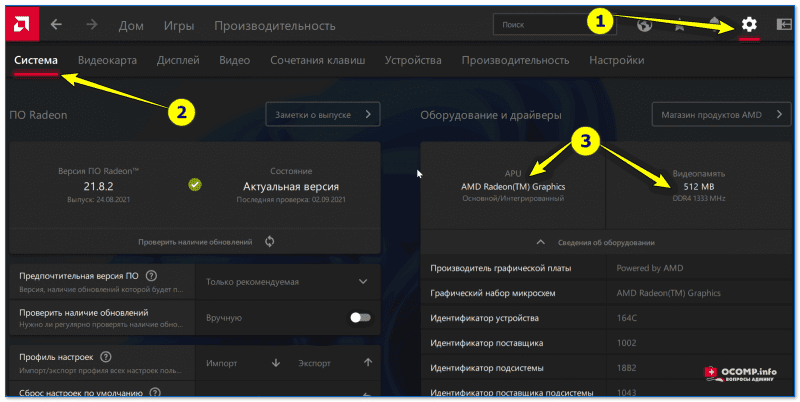Open the web browser globe icon
This screenshot has height=402, width=800.
pyautogui.click(x=644, y=25)
